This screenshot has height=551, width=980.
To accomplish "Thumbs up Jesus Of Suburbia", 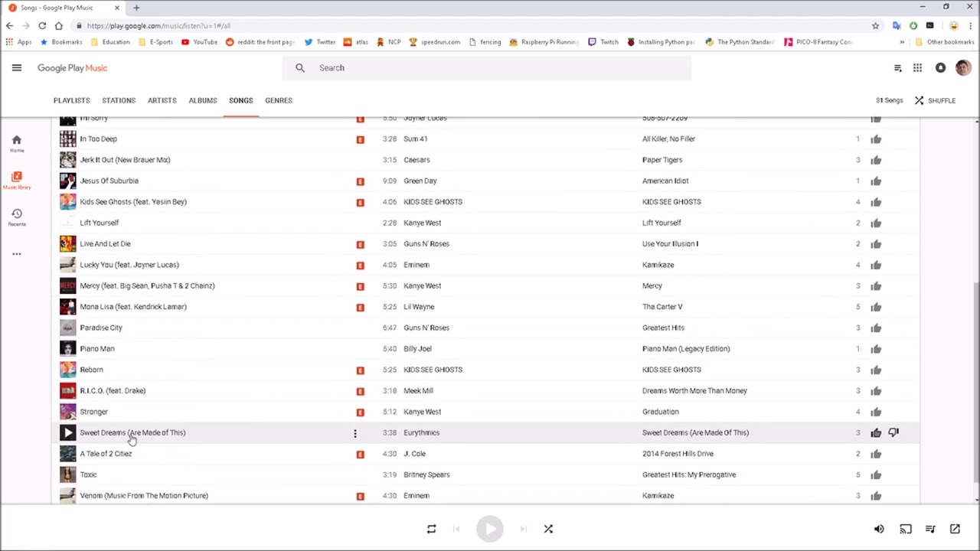I will pyautogui.click(x=876, y=181).
